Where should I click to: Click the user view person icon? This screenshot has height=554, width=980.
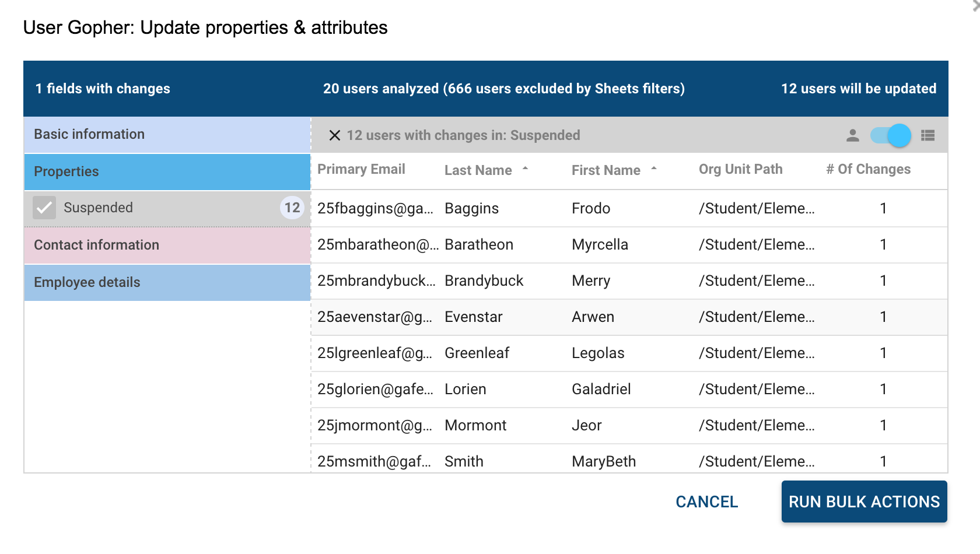pyautogui.click(x=852, y=135)
